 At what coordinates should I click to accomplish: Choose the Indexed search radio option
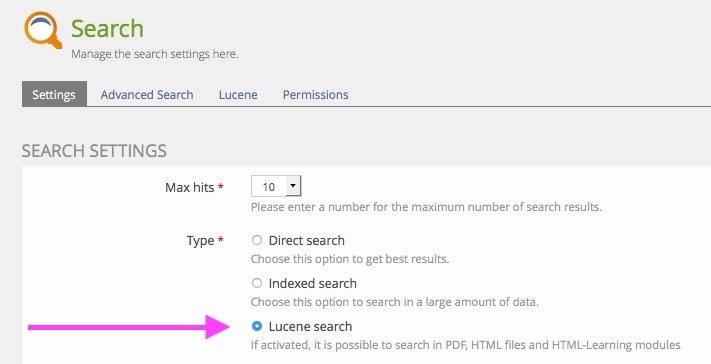257,283
